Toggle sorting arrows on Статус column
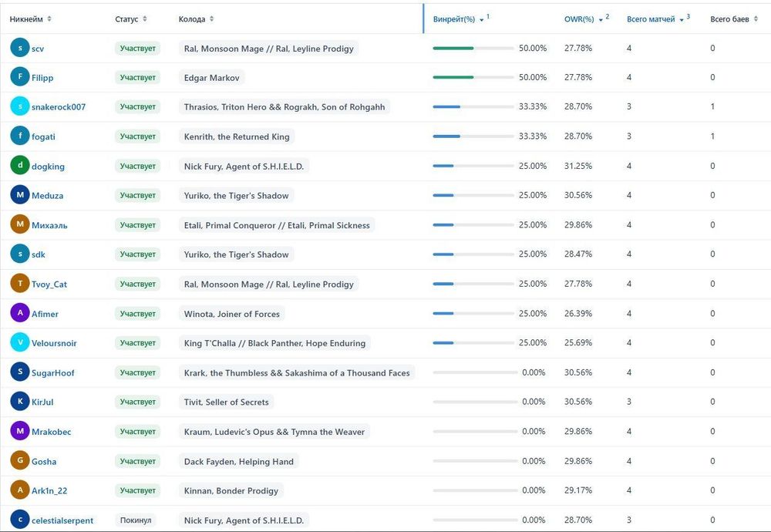The height and width of the screenshot is (532, 771). tap(145, 19)
